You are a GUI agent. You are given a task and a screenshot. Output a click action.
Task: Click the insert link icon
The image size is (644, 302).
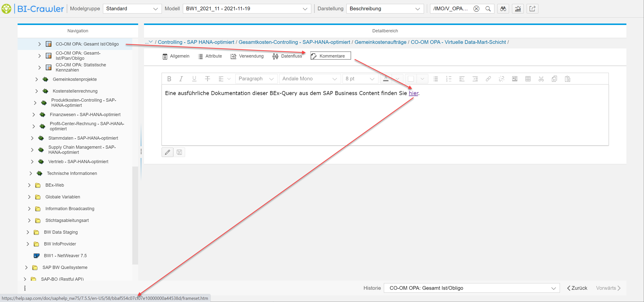point(488,79)
